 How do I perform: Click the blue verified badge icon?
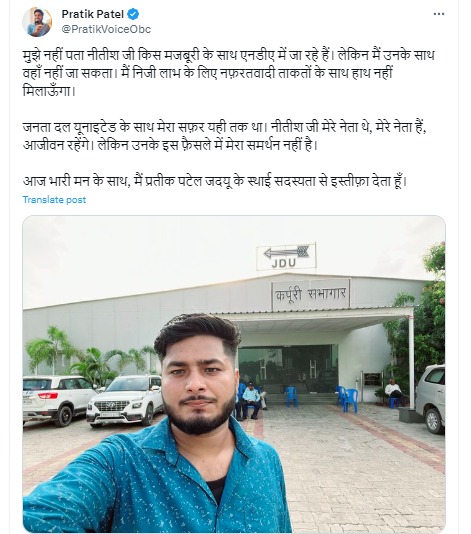[133, 14]
